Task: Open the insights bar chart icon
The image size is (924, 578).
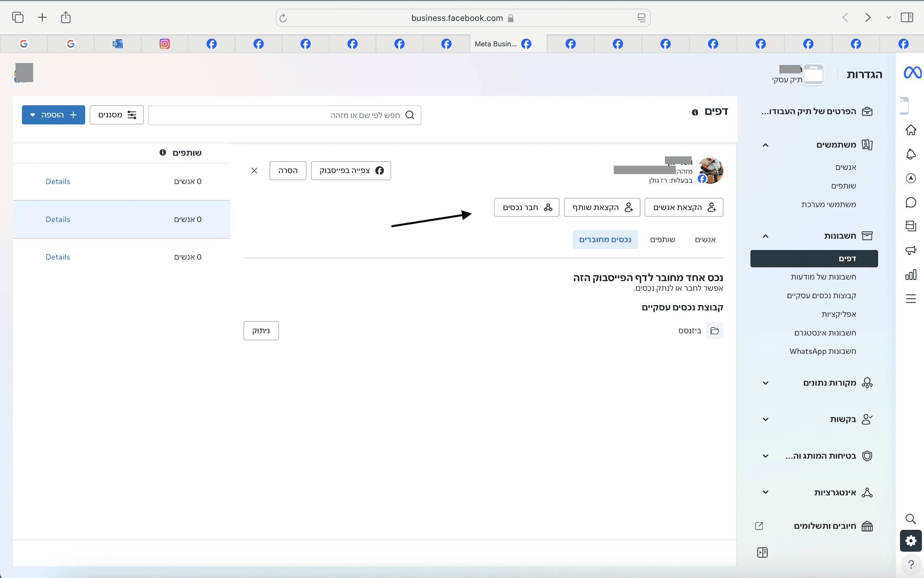Action: click(x=911, y=275)
